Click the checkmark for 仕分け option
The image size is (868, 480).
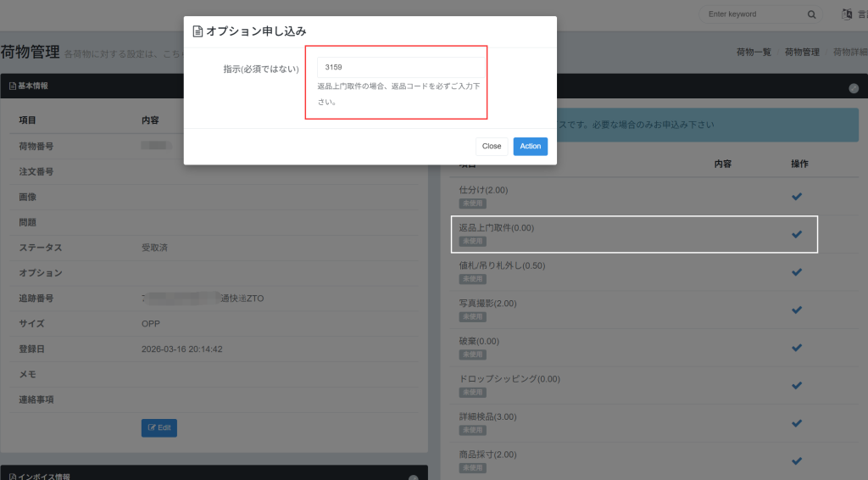(796, 197)
